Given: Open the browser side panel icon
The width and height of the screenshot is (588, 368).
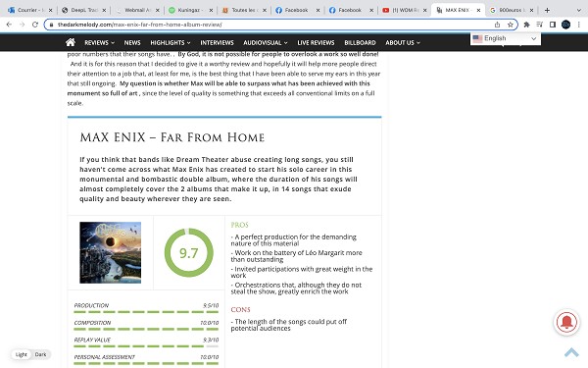Looking at the screenshot, I should 553,25.
